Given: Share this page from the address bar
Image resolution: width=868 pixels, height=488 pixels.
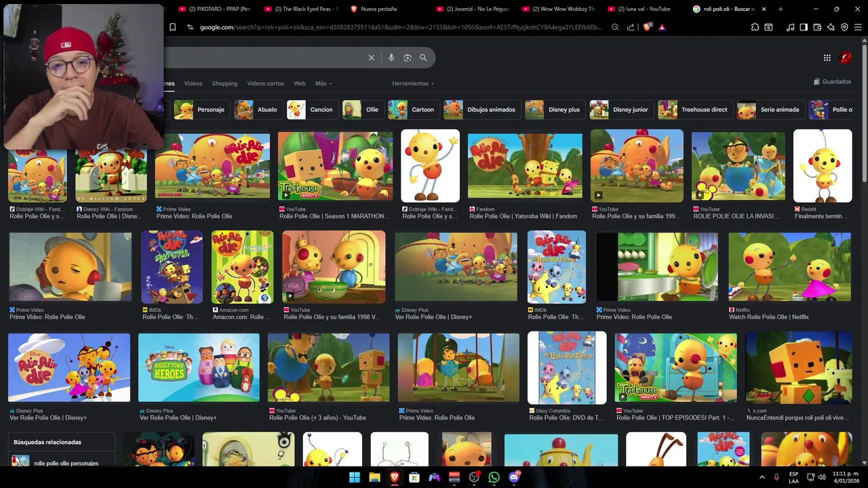Looking at the screenshot, I should click(631, 27).
